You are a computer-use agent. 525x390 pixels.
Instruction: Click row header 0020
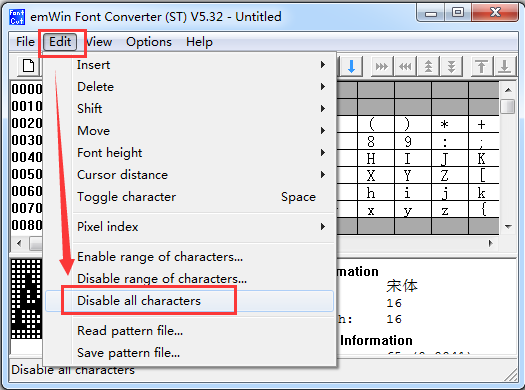pos(27,123)
